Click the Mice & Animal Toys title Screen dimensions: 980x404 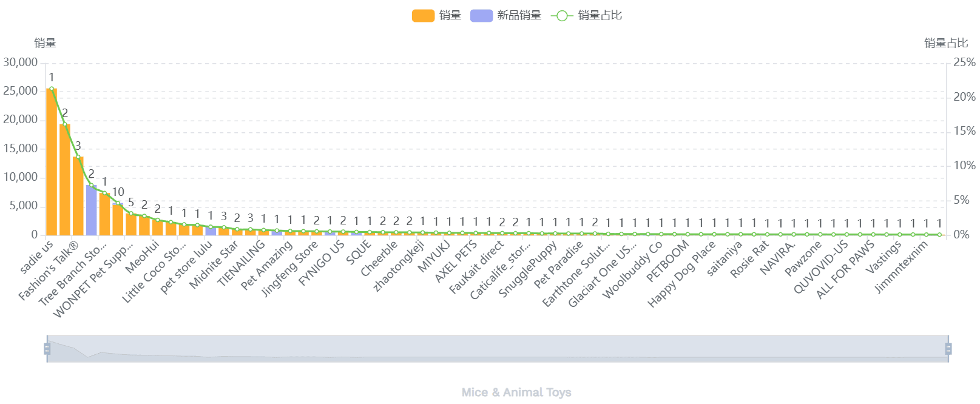(516, 392)
